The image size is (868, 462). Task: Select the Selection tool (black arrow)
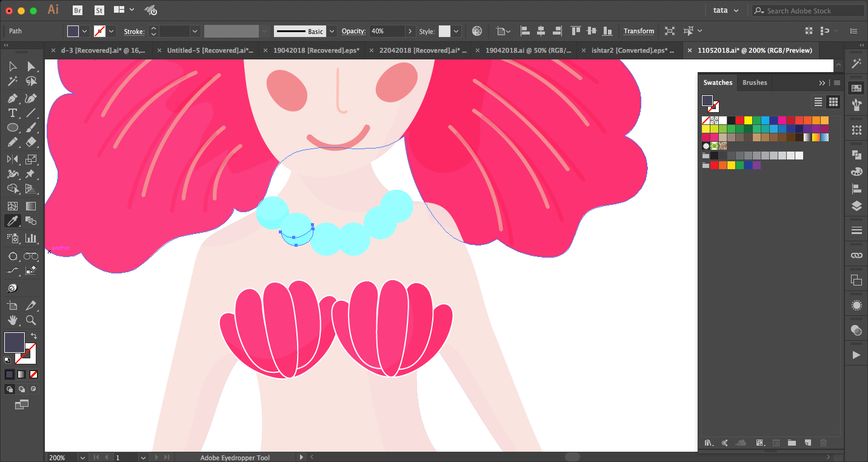[x=12, y=66]
